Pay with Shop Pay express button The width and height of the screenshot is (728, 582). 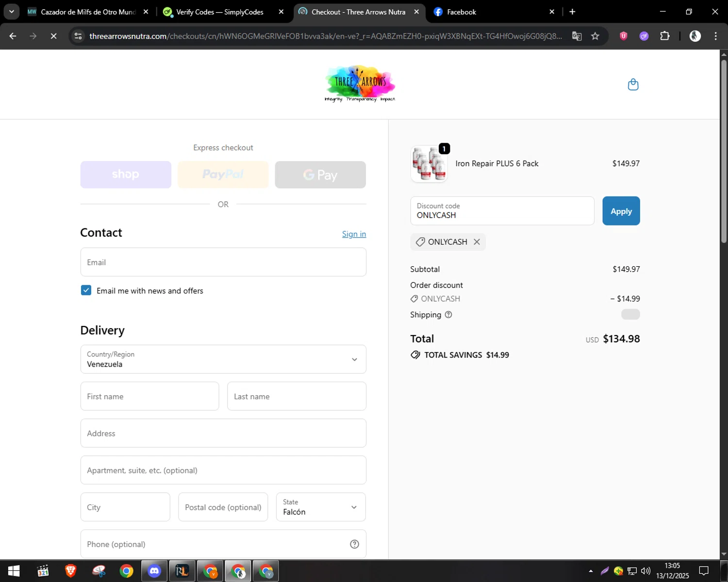(x=126, y=175)
